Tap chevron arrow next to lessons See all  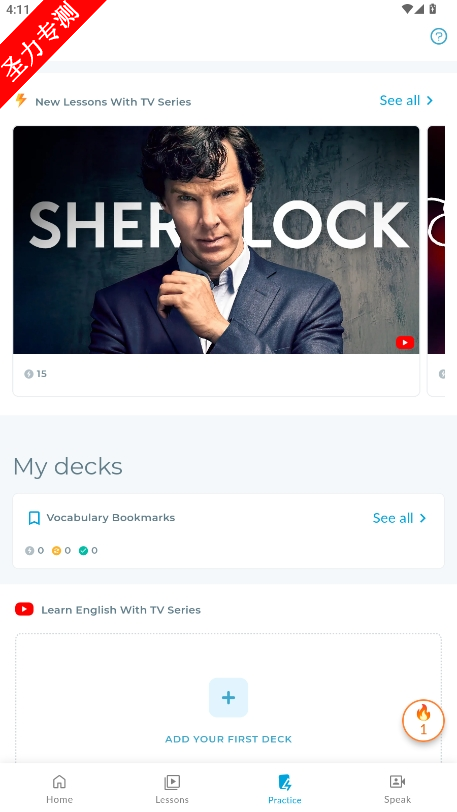coord(430,100)
